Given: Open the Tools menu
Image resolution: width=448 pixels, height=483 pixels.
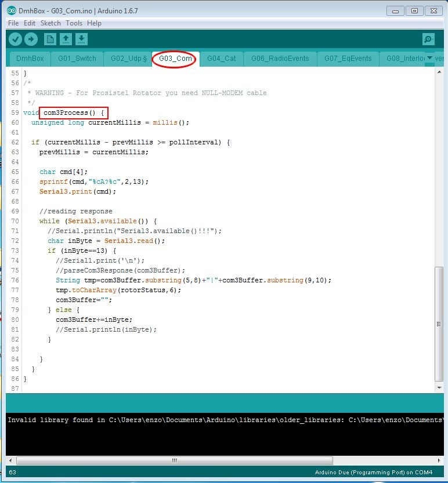Looking at the screenshot, I should click(74, 23).
